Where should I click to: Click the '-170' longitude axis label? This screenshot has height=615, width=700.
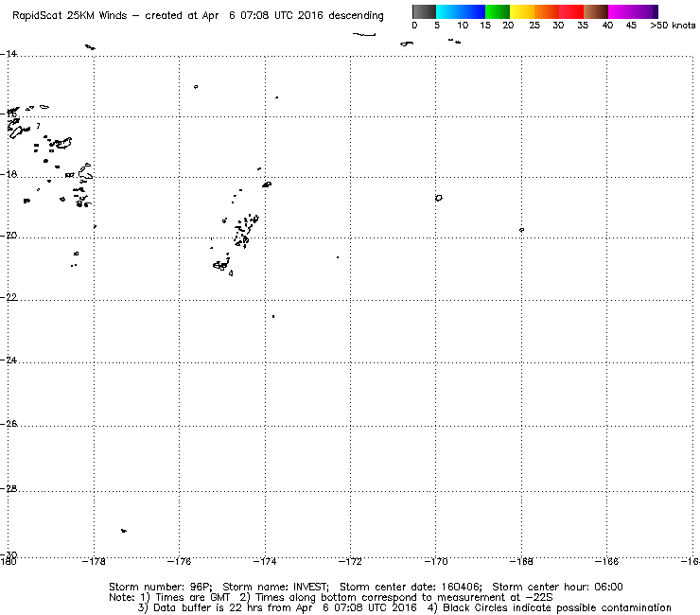pos(436,562)
